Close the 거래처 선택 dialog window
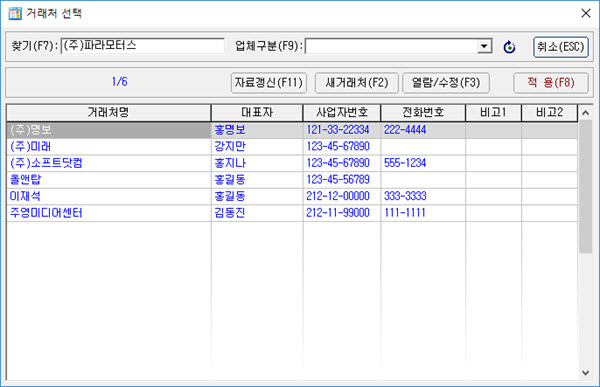The width and height of the screenshot is (600, 387). [585, 13]
